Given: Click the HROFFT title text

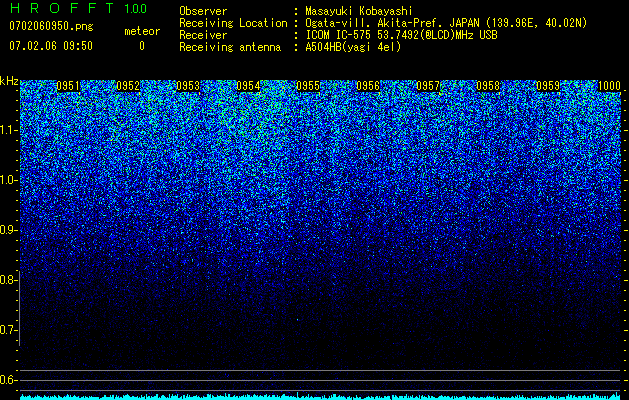Looking at the screenshot, I should click(62, 8).
